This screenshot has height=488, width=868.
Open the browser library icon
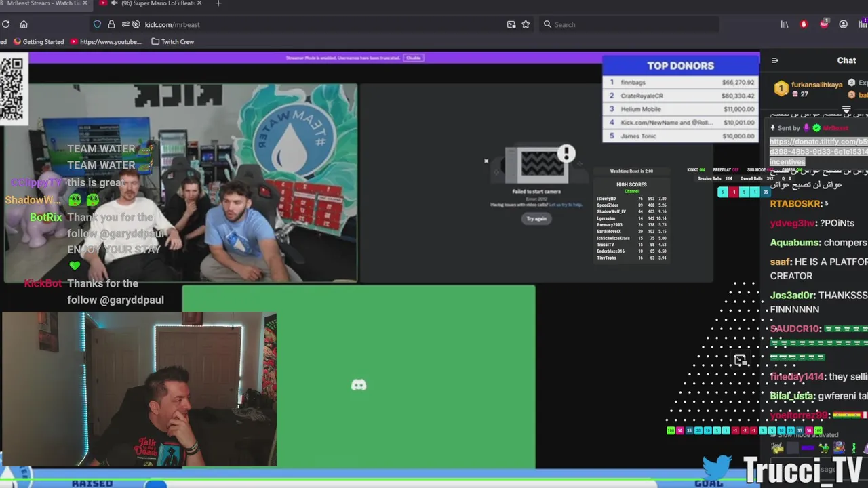pyautogui.click(x=785, y=24)
